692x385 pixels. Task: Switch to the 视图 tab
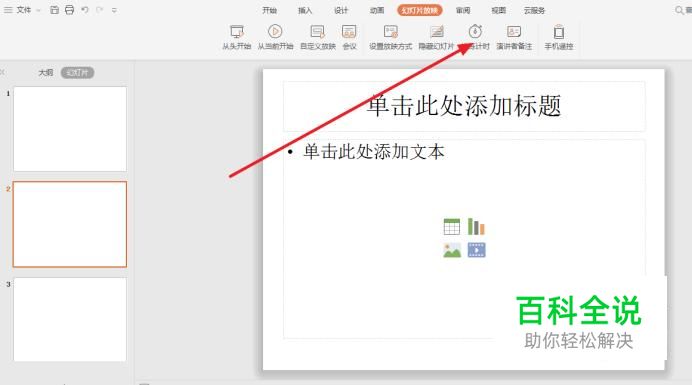pos(498,10)
